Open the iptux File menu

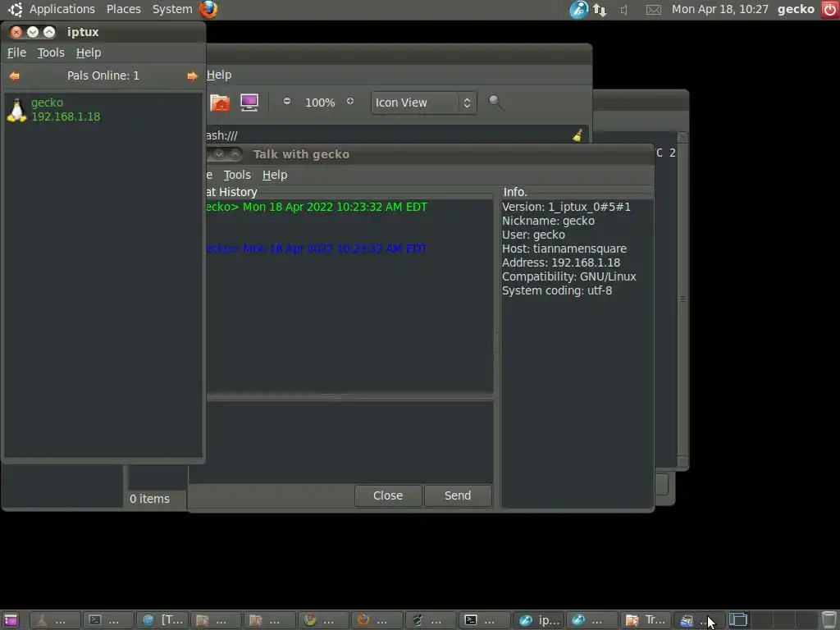coord(16,52)
